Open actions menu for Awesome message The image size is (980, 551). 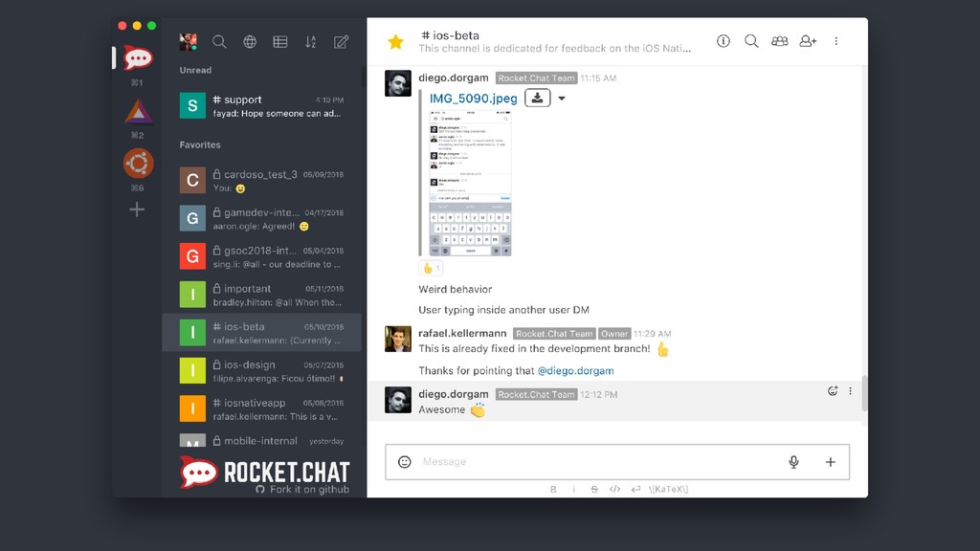(x=850, y=391)
